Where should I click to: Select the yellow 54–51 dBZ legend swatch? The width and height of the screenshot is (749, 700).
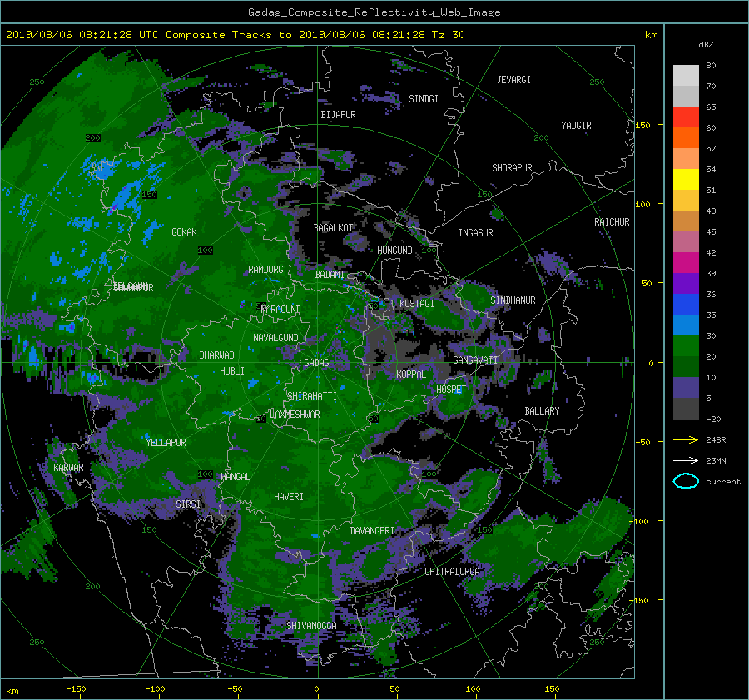click(x=686, y=179)
